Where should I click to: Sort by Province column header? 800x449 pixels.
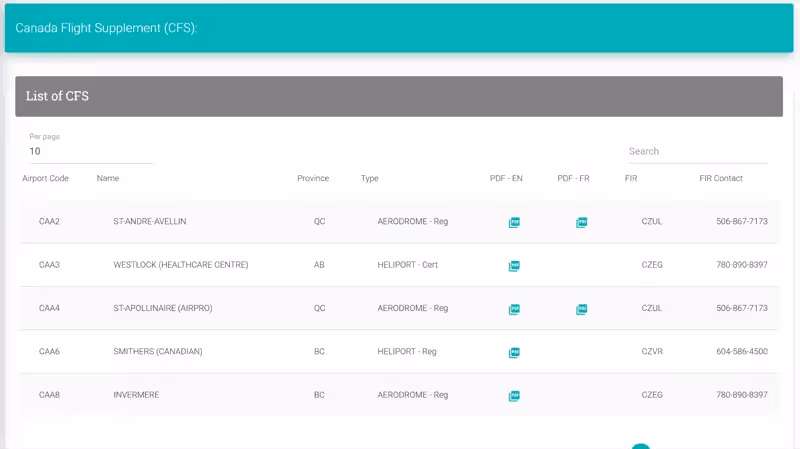click(313, 179)
